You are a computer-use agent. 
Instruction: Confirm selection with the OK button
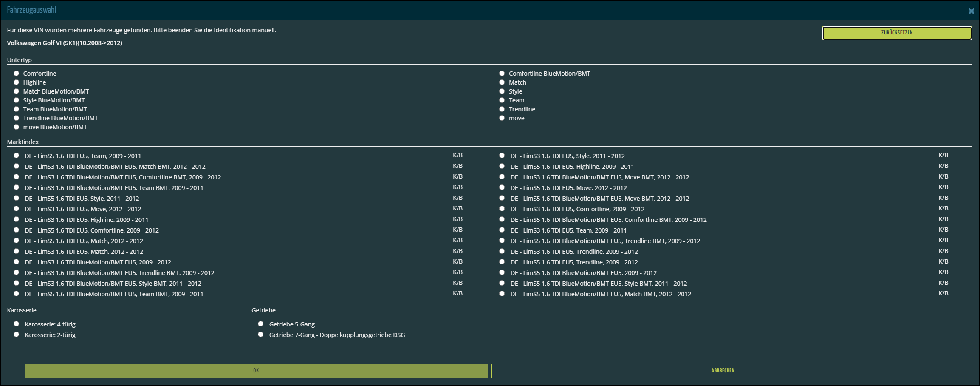click(256, 371)
